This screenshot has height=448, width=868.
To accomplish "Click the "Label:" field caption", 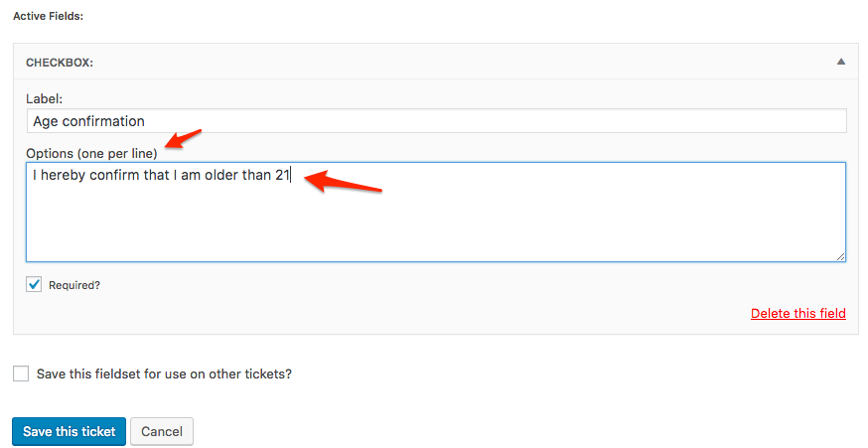I will [x=44, y=98].
